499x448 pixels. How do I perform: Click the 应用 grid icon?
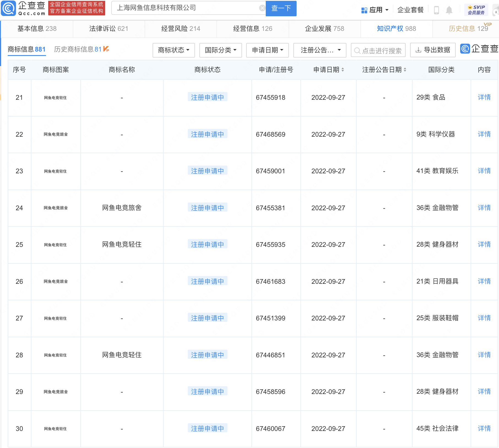point(364,10)
